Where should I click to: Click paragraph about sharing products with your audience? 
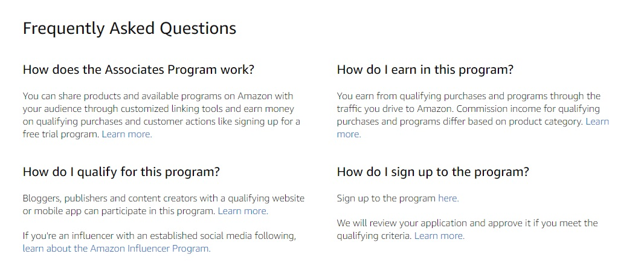(x=161, y=115)
